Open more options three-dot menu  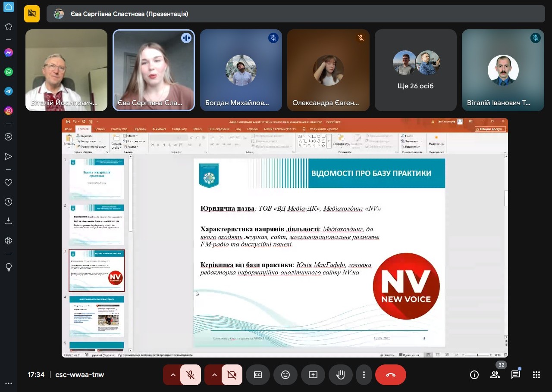[x=364, y=375]
